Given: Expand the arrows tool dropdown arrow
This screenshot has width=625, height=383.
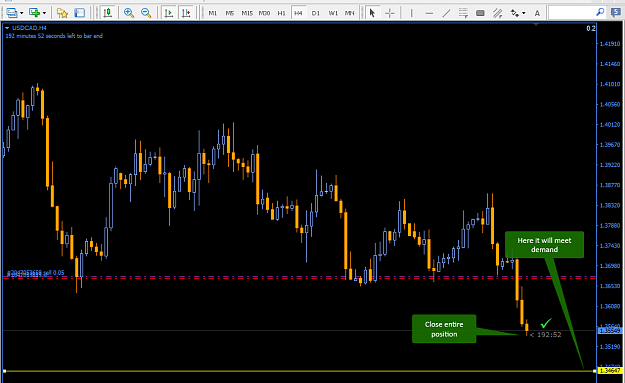Looking at the screenshot, I should coord(524,13).
